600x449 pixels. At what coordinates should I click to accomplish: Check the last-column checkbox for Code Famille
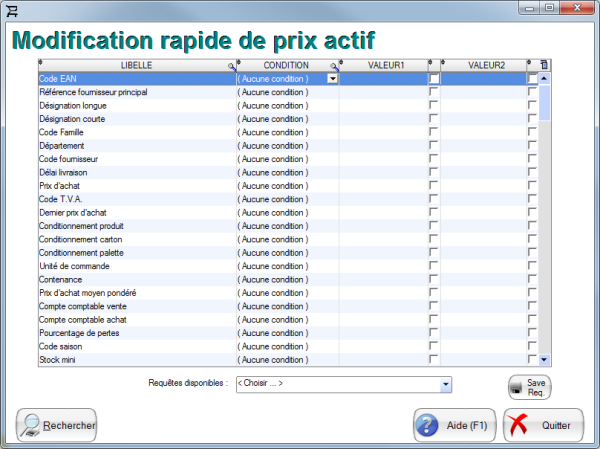[x=532, y=132]
